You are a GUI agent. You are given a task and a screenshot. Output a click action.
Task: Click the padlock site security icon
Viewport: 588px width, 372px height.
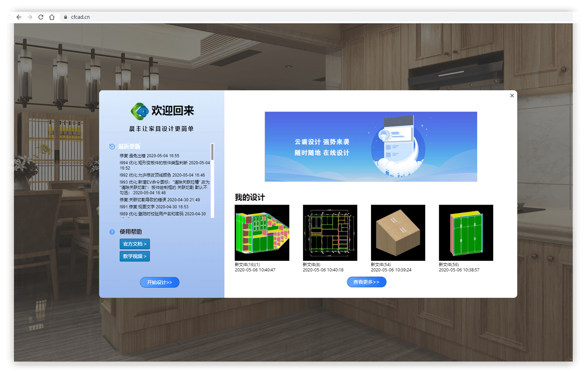(65, 17)
